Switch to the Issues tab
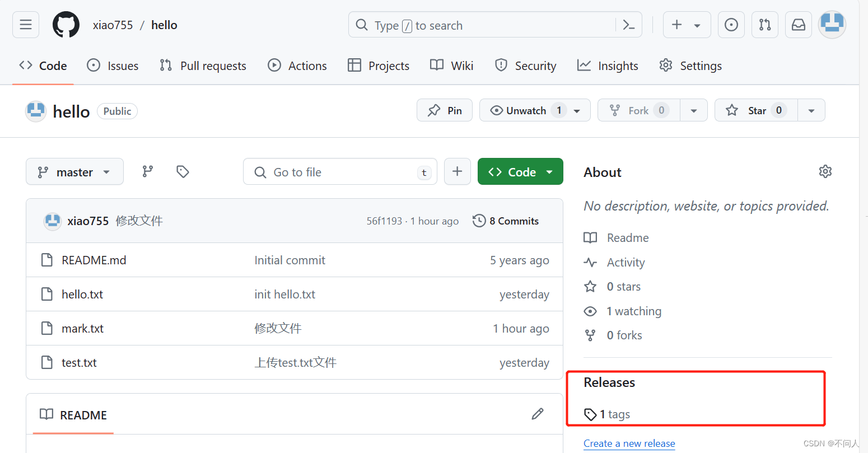Viewport: 868px width, 453px height. (113, 66)
